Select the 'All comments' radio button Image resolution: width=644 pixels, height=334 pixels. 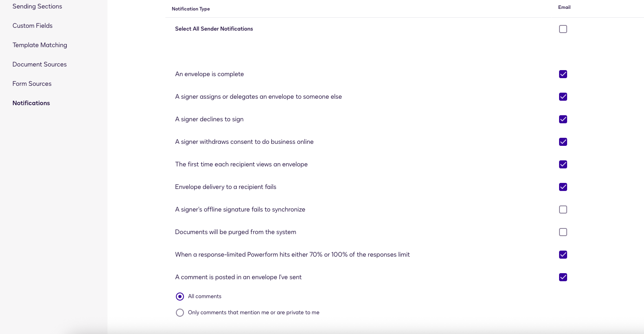pos(180,297)
